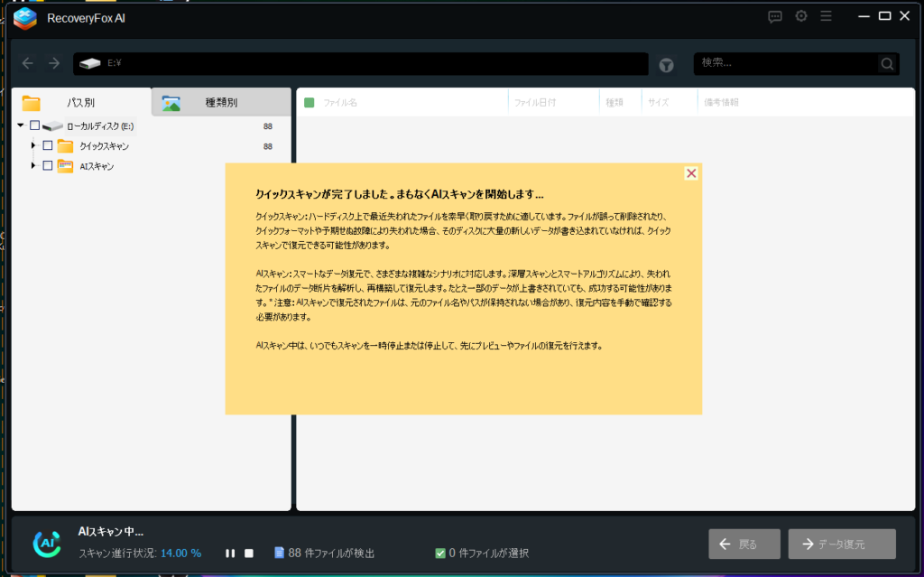Check the ローカルディスク (E:) checkbox
This screenshot has height=577, width=924.
pyautogui.click(x=35, y=126)
